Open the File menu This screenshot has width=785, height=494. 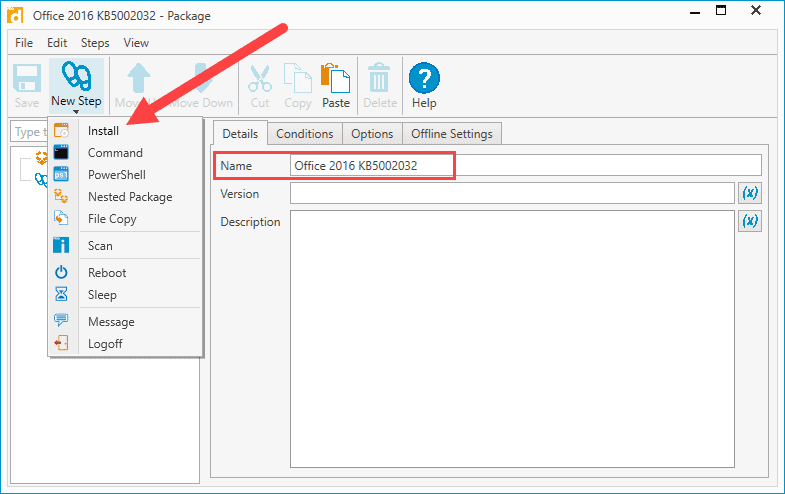pyautogui.click(x=24, y=43)
